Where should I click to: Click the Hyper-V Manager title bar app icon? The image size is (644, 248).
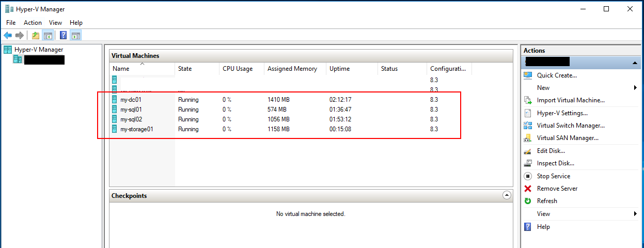click(9, 9)
